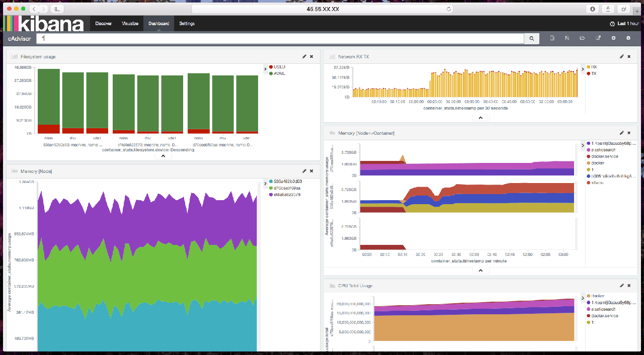Collapse the Network RX TX chart chevron

coord(480,118)
